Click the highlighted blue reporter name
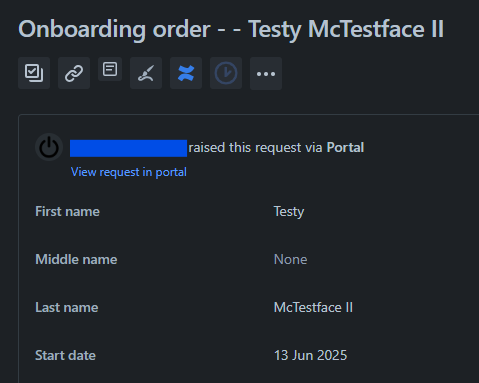The height and width of the screenshot is (383, 479). [128, 148]
